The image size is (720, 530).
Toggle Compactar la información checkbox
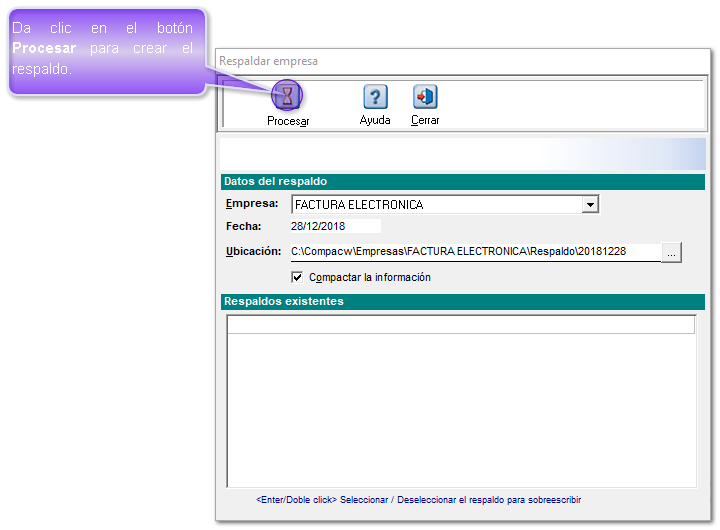[x=297, y=277]
